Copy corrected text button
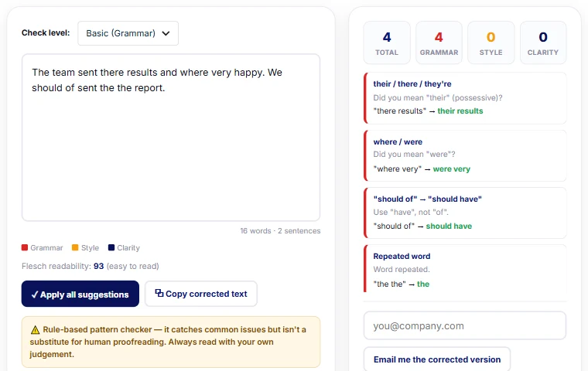The width and height of the screenshot is (588, 371). [x=201, y=294]
